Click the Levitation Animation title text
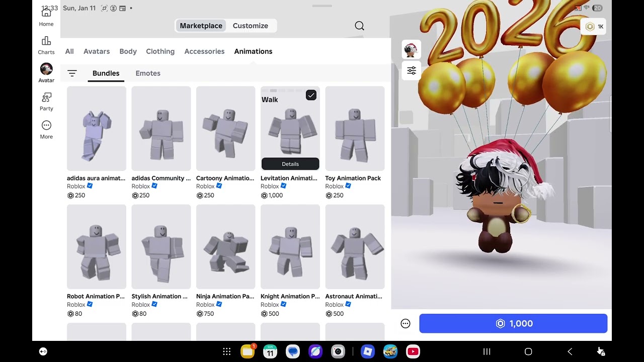Image resolution: width=644 pixels, height=362 pixels. [289, 178]
